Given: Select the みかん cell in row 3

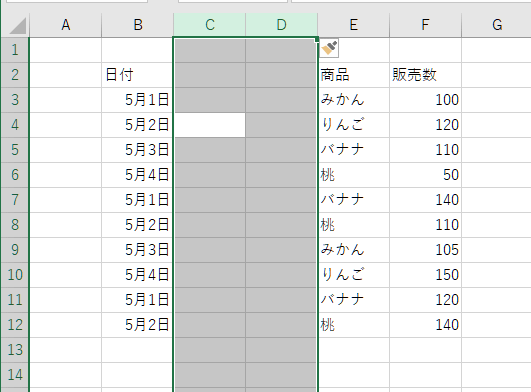Looking at the screenshot, I should coord(354,100).
